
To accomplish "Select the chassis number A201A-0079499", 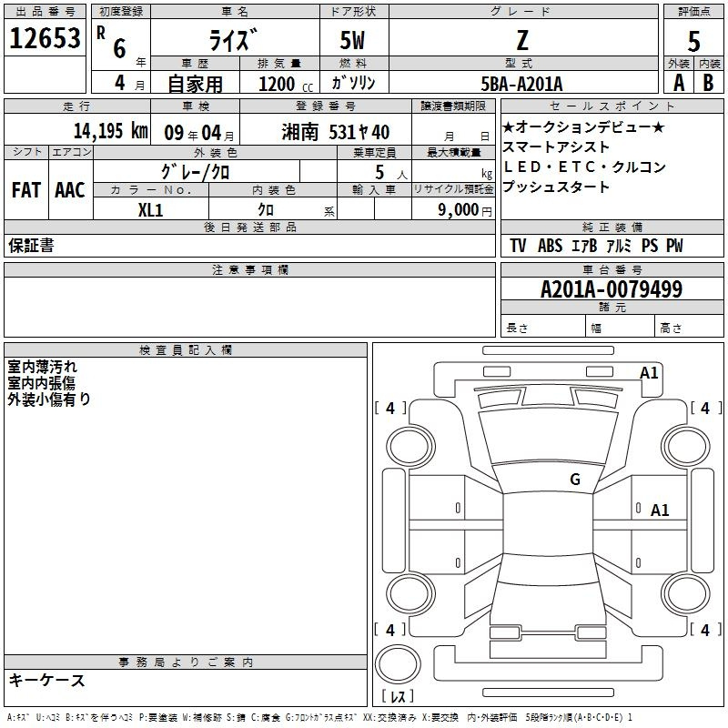I will click(611, 289).
